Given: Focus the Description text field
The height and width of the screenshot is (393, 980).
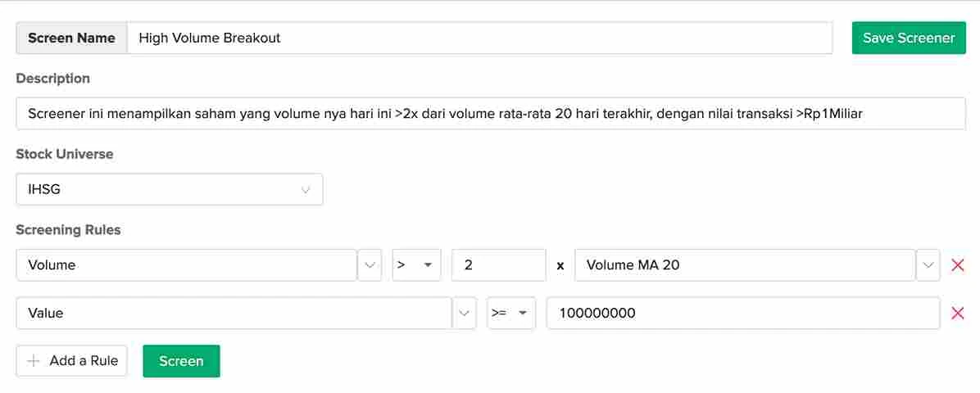Looking at the screenshot, I should [490, 114].
